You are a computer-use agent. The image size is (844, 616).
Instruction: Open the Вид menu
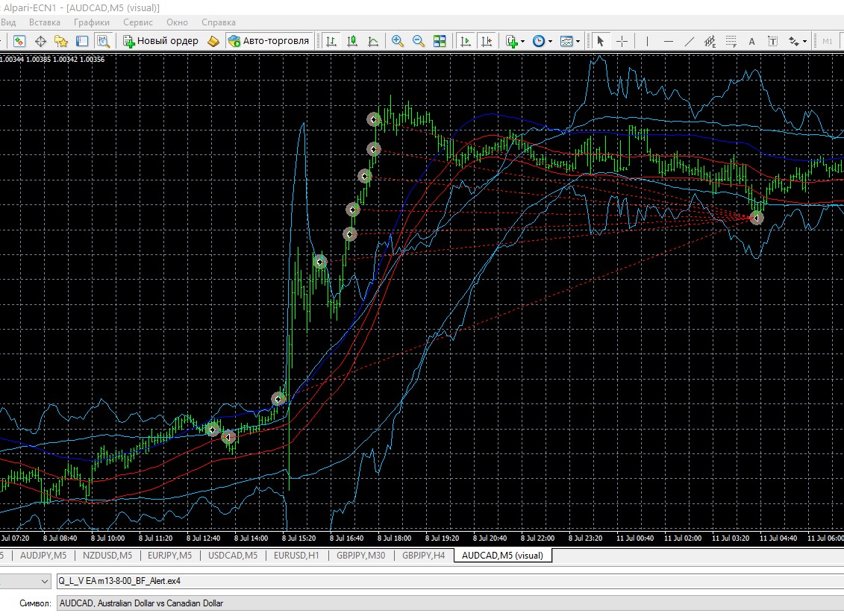coord(8,22)
